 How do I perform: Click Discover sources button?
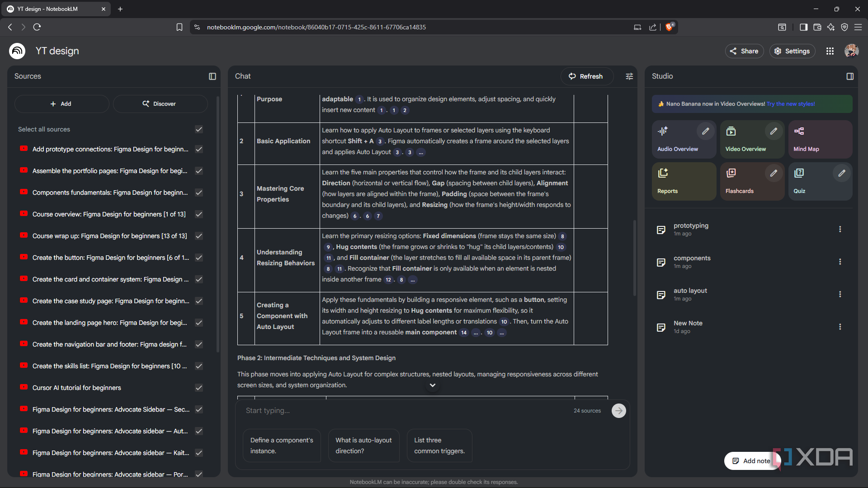click(160, 104)
